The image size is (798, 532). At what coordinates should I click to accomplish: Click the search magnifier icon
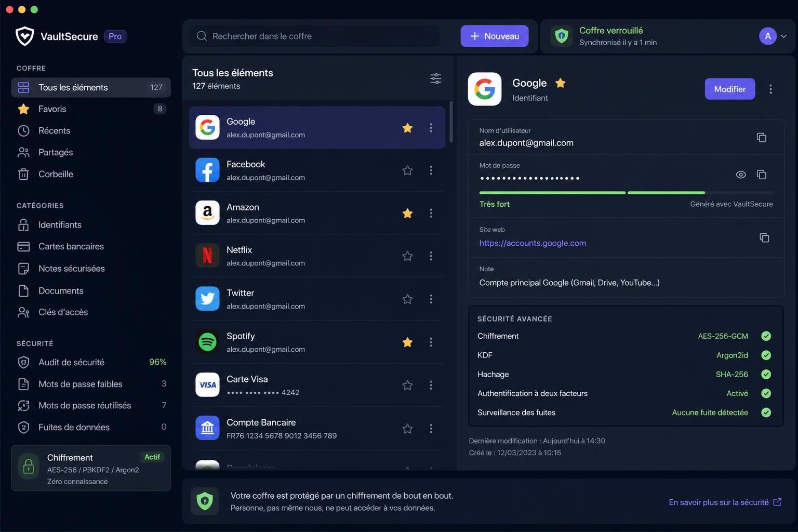coord(202,36)
